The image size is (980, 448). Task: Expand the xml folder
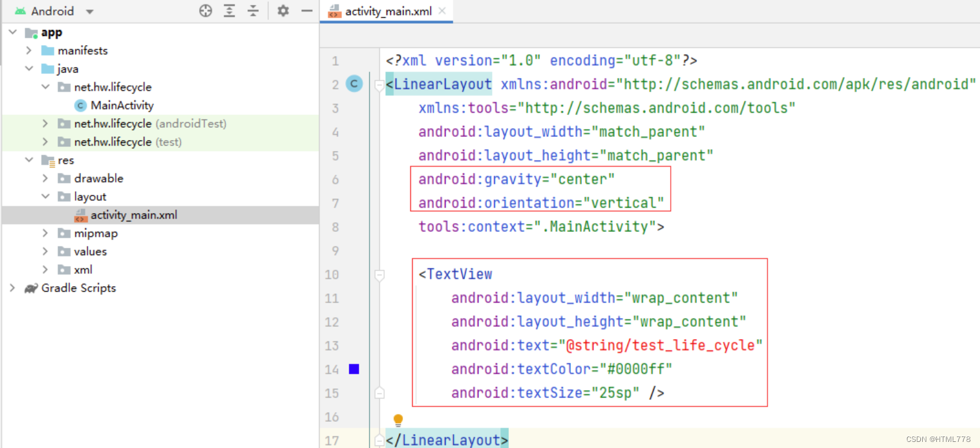45,269
